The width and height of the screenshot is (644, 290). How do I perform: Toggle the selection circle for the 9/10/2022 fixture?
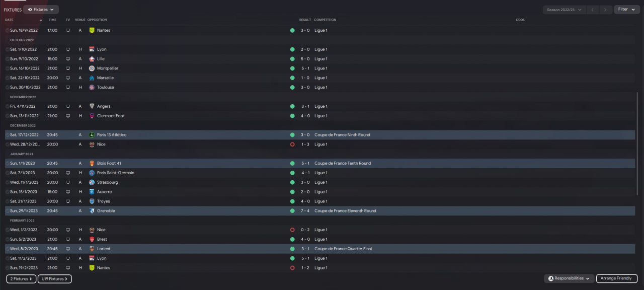point(8,59)
